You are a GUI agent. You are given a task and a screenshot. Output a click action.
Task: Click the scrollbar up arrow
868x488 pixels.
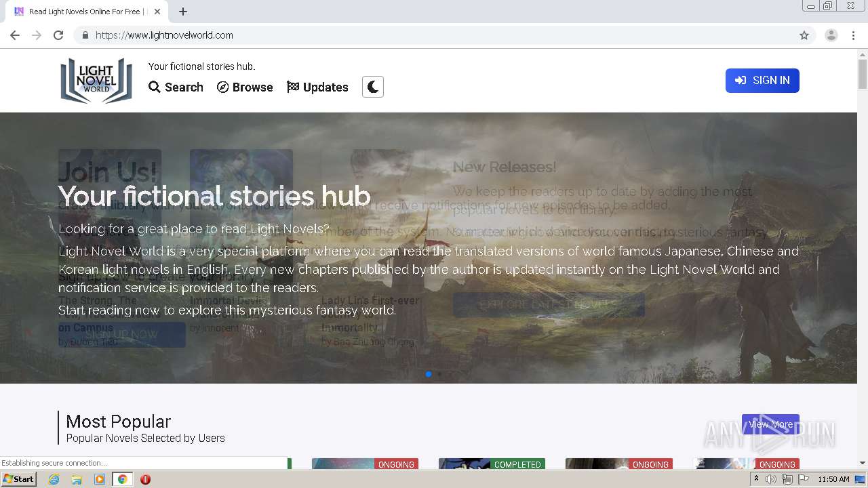coord(863,54)
